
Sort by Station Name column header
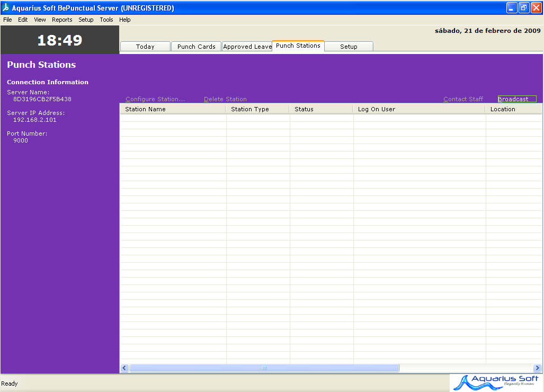173,109
